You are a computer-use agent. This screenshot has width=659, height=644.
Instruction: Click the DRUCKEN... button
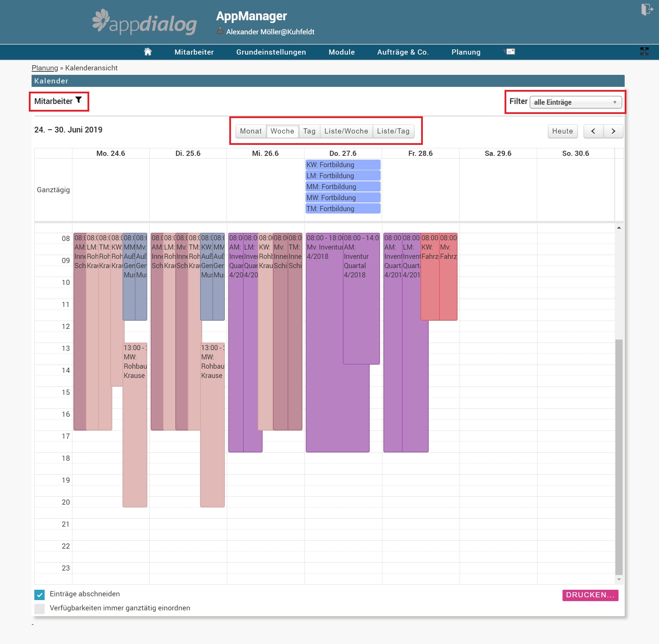pos(590,595)
